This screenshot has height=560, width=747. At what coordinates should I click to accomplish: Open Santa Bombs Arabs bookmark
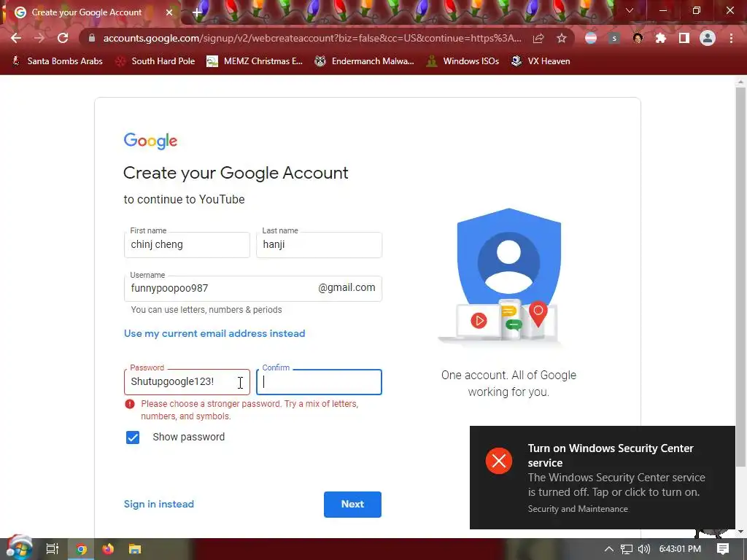57,61
